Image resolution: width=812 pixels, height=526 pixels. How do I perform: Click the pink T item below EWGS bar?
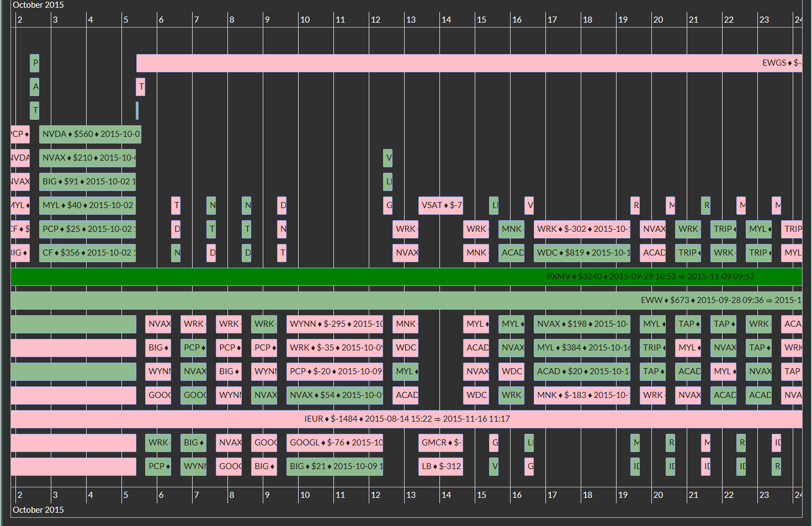[x=141, y=87]
